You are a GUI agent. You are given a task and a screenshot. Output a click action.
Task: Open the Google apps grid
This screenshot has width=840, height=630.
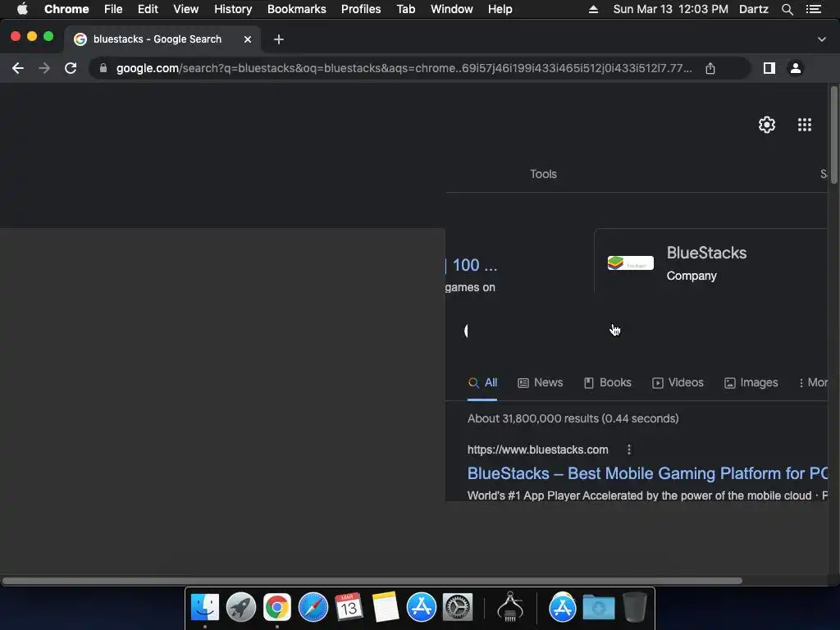805,125
